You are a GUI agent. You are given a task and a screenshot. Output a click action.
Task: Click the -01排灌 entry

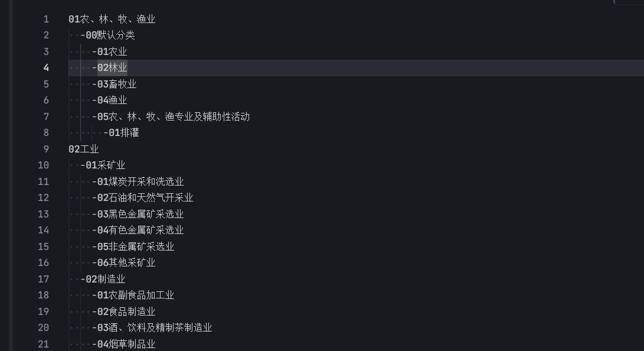pyautogui.click(x=121, y=133)
